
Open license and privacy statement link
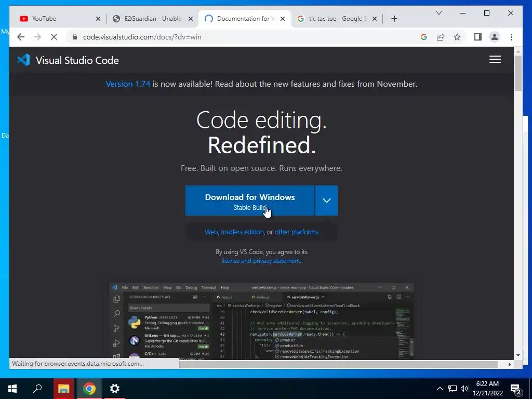(x=261, y=261)
